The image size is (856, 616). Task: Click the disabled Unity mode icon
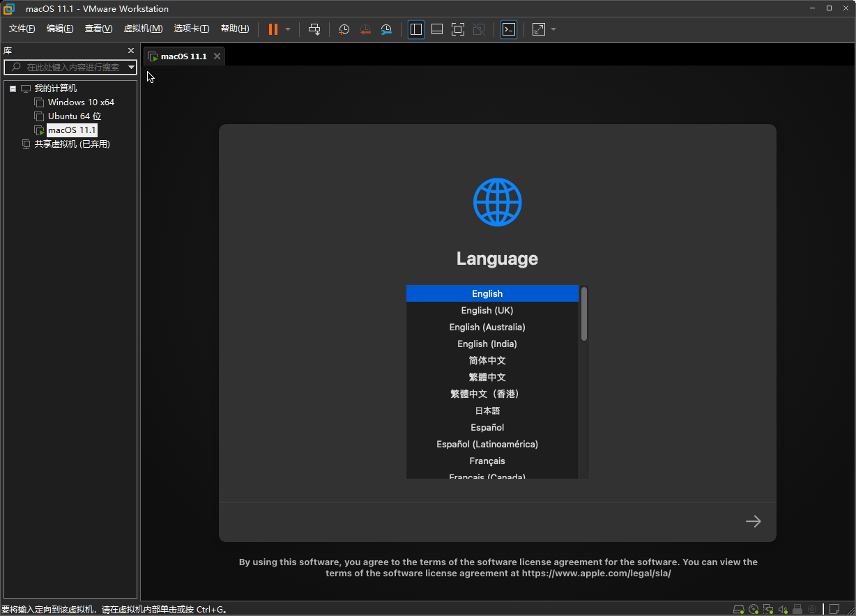point(479,29)
